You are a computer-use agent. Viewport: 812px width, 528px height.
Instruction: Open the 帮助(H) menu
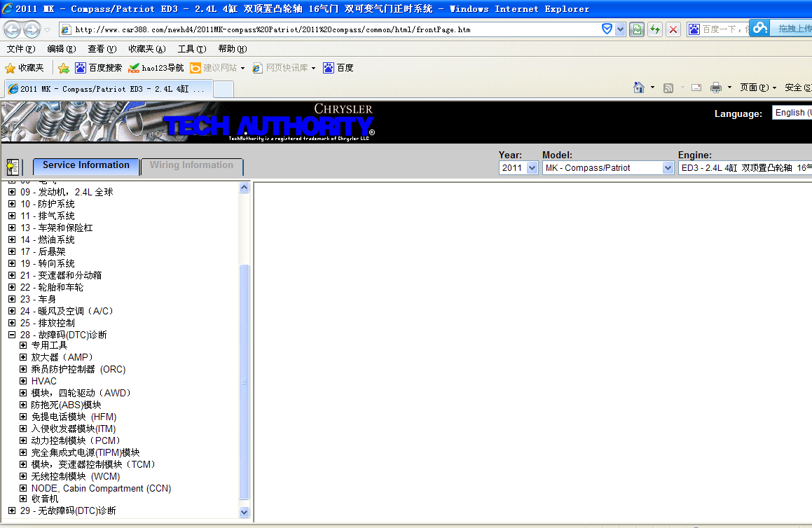(x=233, y=48)
